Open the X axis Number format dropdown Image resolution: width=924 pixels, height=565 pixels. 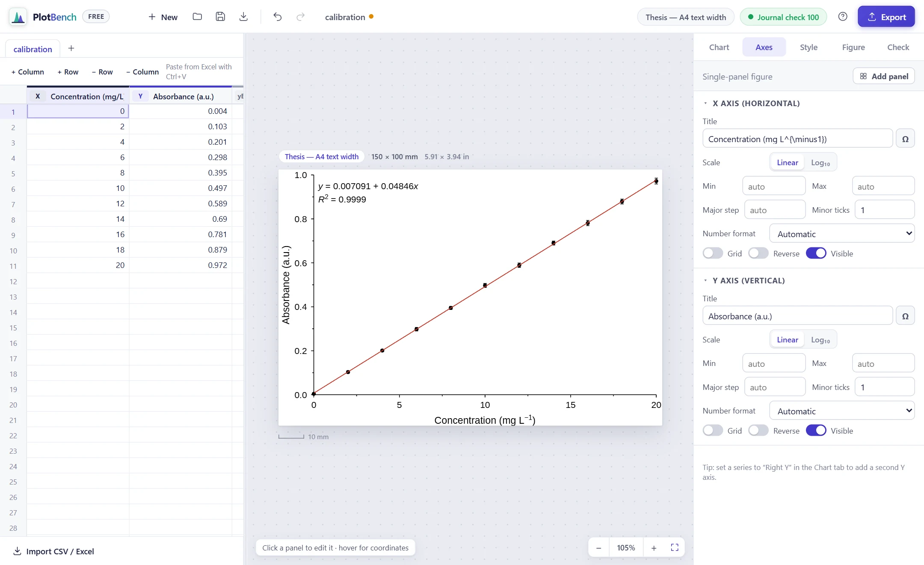842,234
